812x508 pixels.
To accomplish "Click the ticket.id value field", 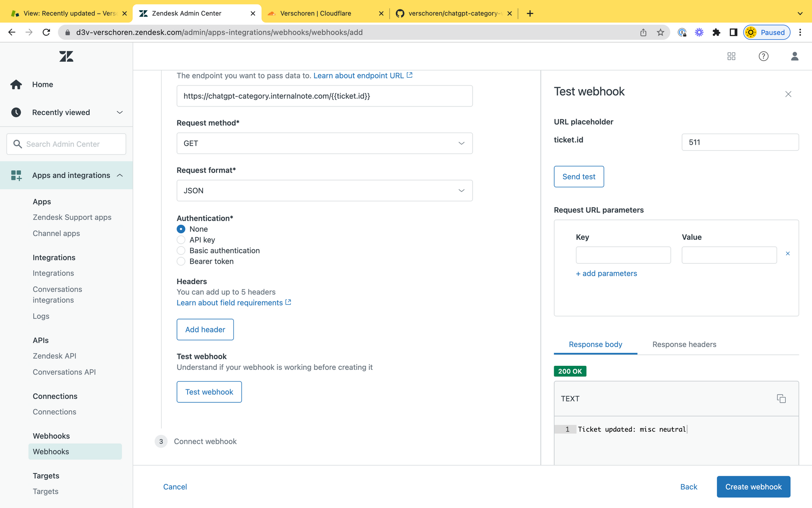I will 740,142.
